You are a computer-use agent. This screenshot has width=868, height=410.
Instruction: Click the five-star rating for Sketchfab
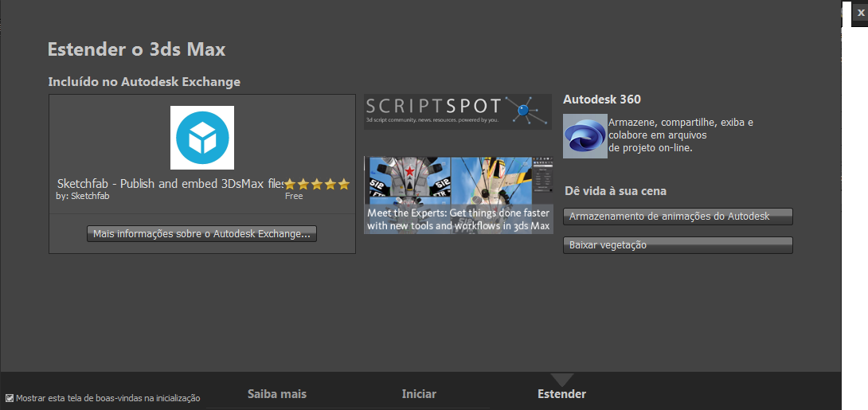pos(317,184)
